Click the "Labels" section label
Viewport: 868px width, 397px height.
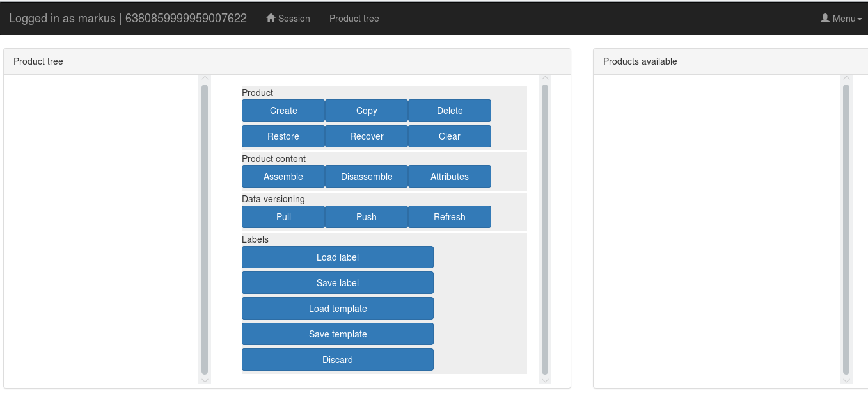pos(255,239)
